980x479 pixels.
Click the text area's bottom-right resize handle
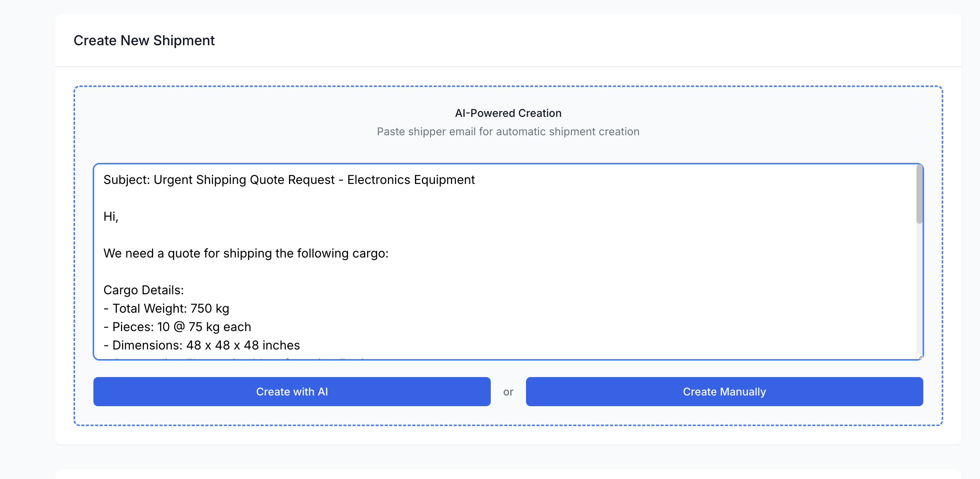920,357
